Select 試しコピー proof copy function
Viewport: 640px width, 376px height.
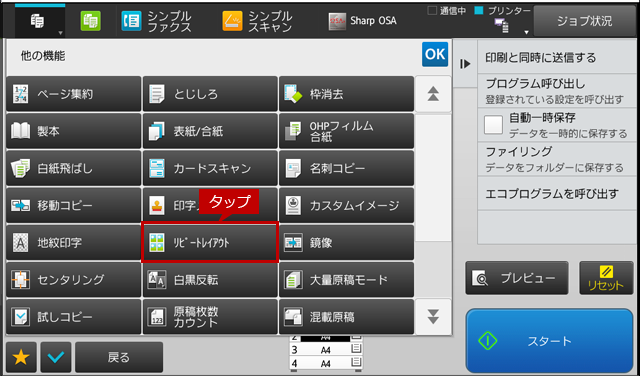tap(73, 317)
